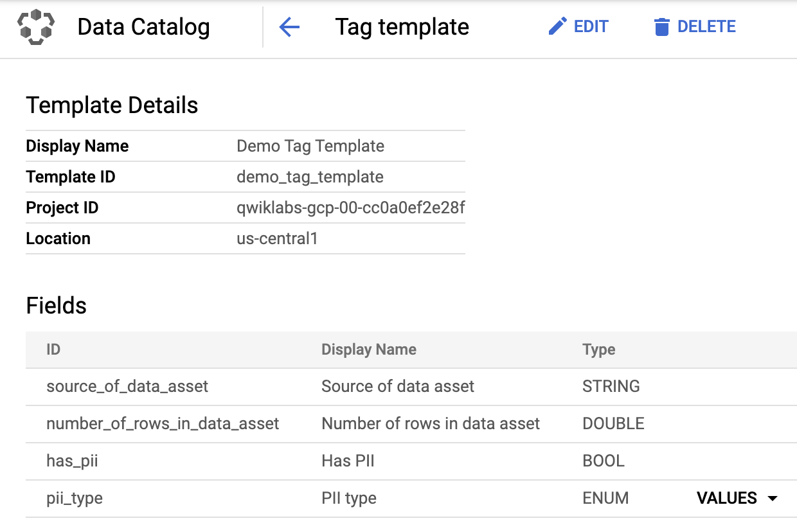Click the EDIT button text
Image resolution: width=797 pixels, height=532 pixels.
click(x=591, y=27)
